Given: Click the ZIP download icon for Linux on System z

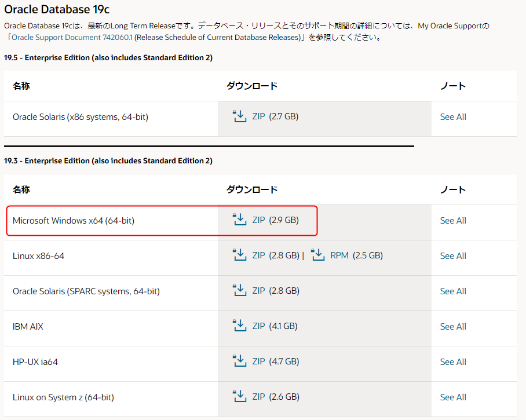Looking at the screenshot, I should click(239, 396).
